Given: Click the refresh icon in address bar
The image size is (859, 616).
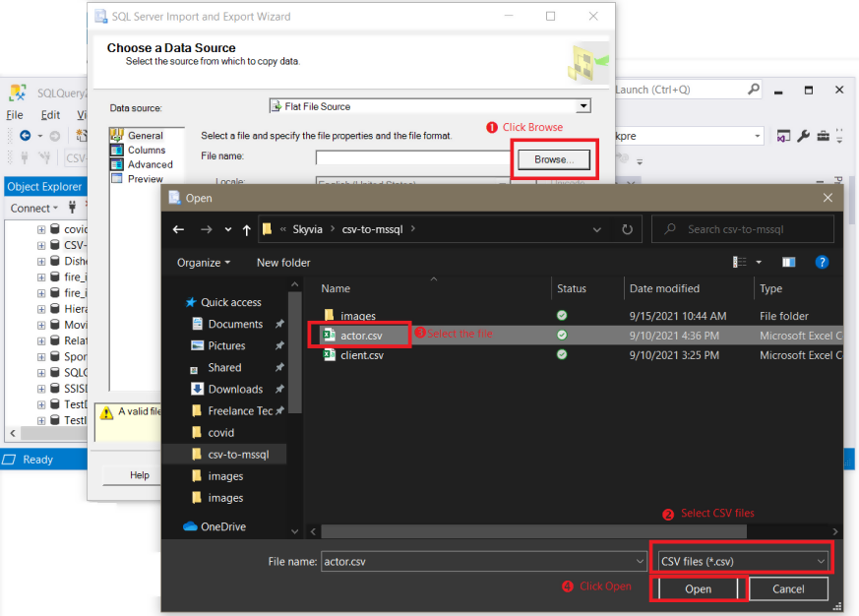Looking at the screenshot, I should [628, 227].
